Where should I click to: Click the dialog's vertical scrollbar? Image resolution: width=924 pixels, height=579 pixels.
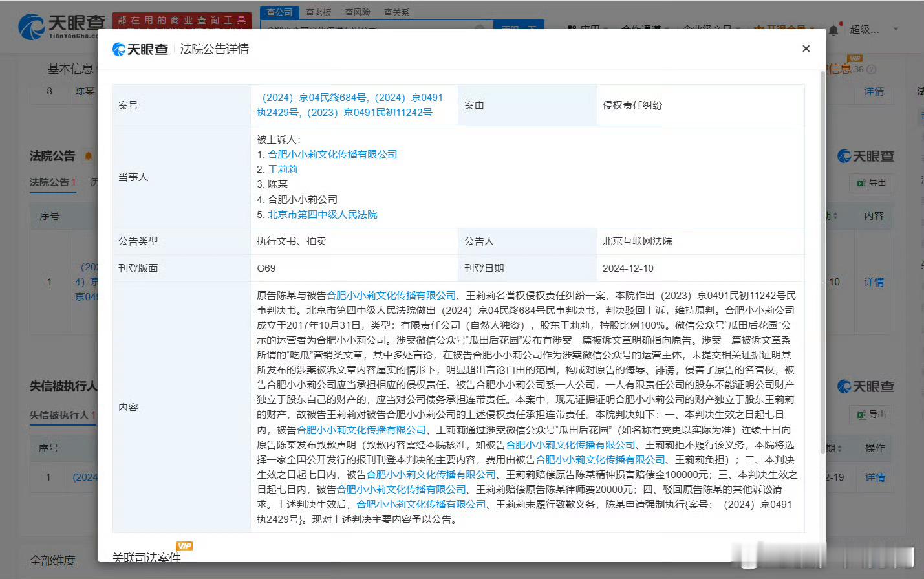coord(822,259)
